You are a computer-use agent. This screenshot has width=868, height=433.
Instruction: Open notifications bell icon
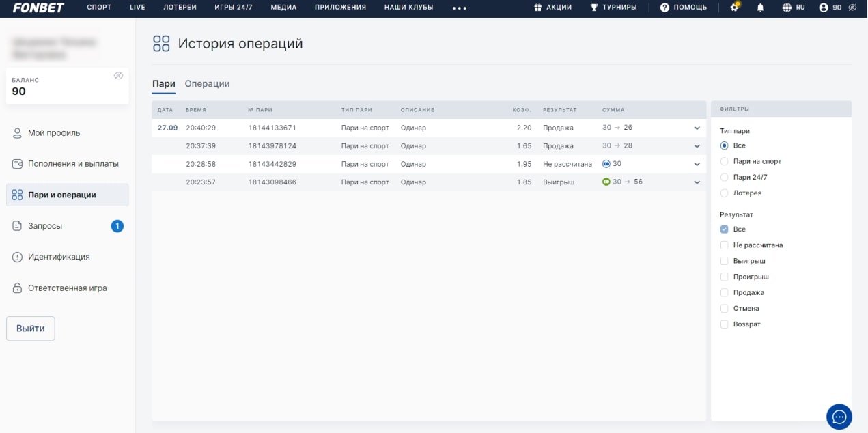tap(761, 8)
